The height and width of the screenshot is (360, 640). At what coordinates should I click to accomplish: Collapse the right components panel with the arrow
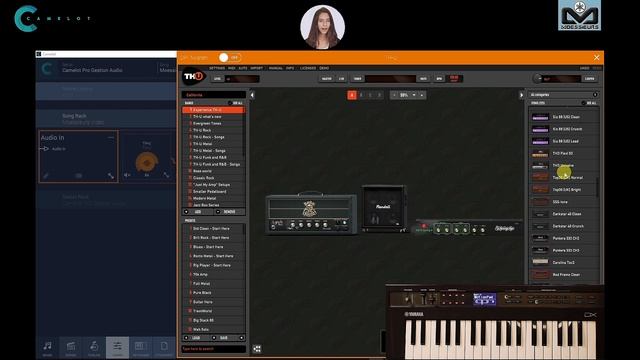point(521,95)
